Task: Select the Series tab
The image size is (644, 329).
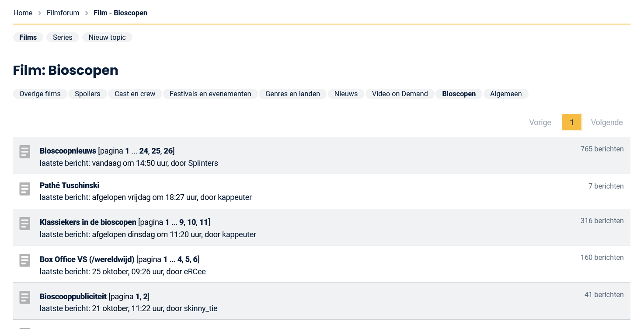Action: coord(63,38)
